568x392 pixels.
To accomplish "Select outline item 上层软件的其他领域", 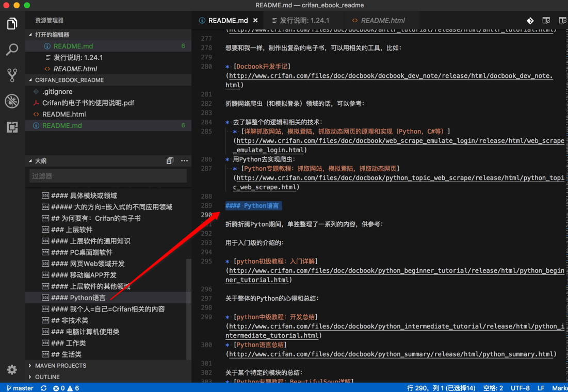I will point(105,286).
